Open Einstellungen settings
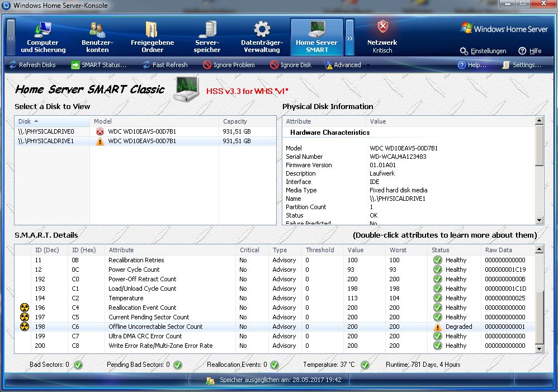This screenshot has height=392, width=558. point(483,51)
